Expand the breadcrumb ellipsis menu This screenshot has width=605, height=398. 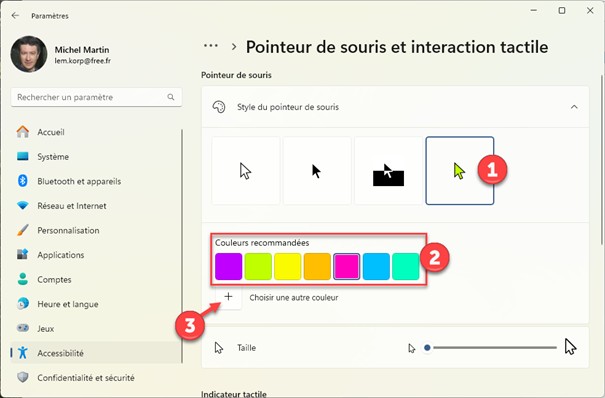tap(211, 46)
